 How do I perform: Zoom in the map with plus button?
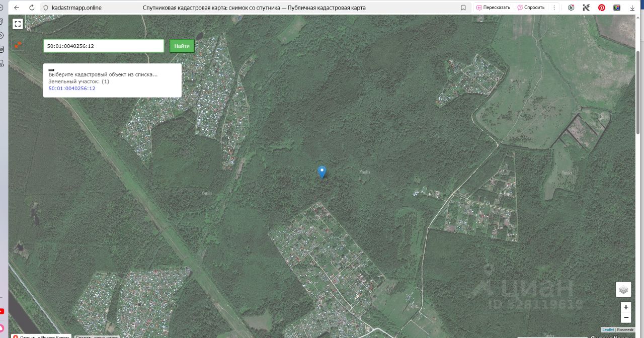click(x=626, y=307)
